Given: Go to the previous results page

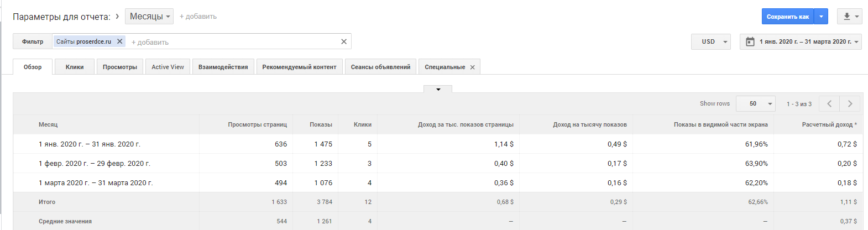Looking at the screenshot, I should click(x=829, y=103).
